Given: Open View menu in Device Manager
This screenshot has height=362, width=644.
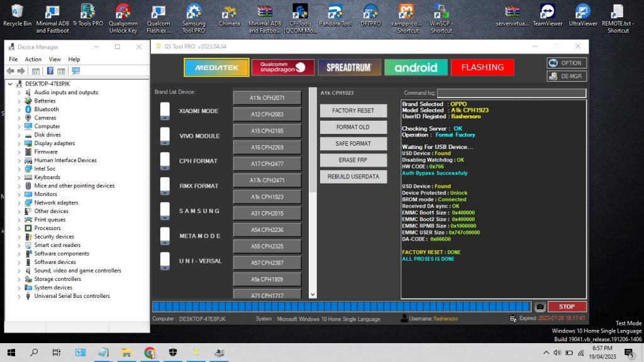Looking at the screenshot, I should tap(55, 59).
